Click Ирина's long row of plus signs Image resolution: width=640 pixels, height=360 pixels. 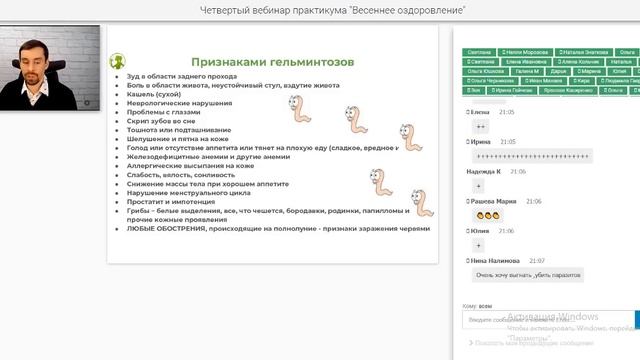coord(533,156)
